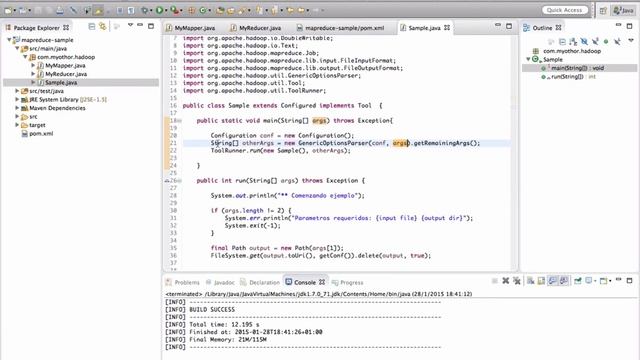Select pom.xml file in project tree
The image size is (640, 360).
click(x=41, y=134)
